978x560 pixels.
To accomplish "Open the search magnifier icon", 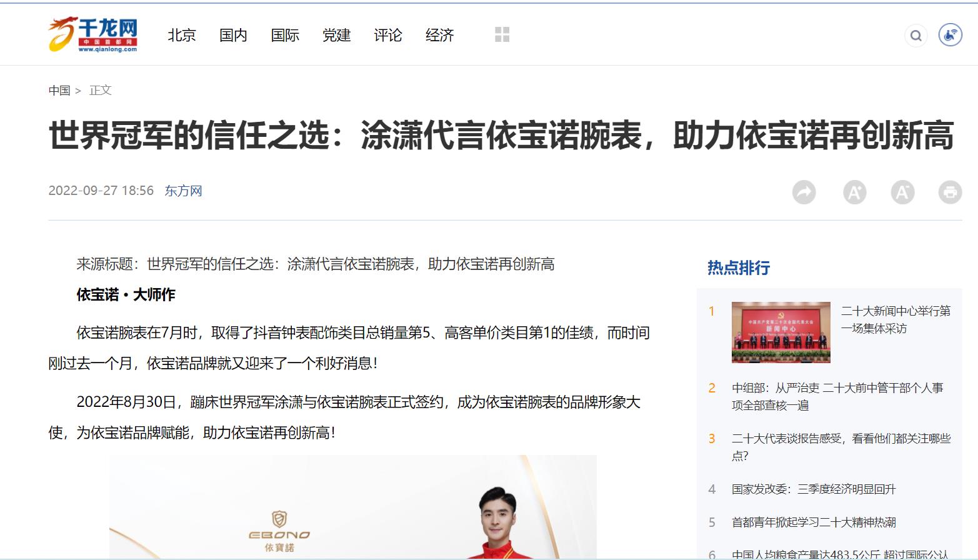I will [916, 36].
